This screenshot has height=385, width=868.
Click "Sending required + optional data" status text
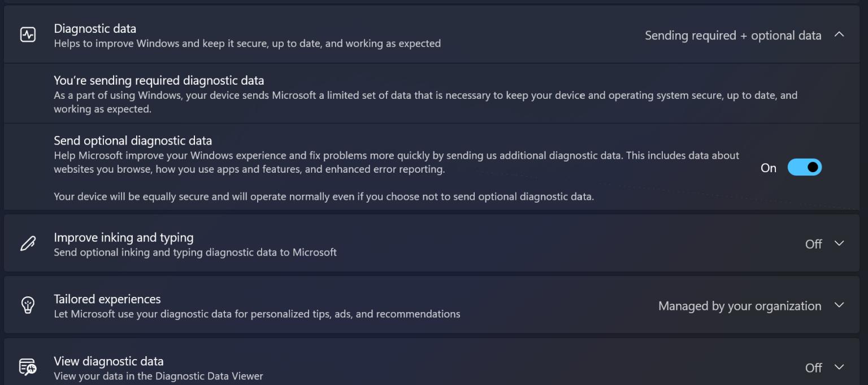733,36
